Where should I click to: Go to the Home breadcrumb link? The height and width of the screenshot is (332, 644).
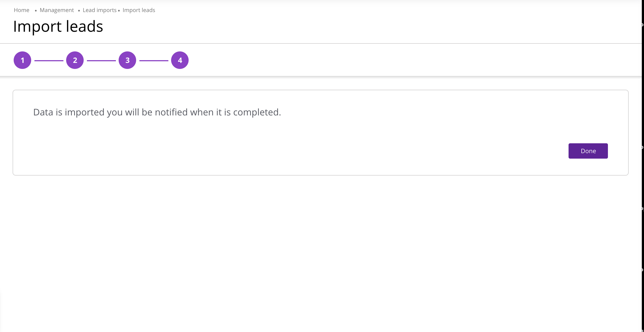(22, 10)
